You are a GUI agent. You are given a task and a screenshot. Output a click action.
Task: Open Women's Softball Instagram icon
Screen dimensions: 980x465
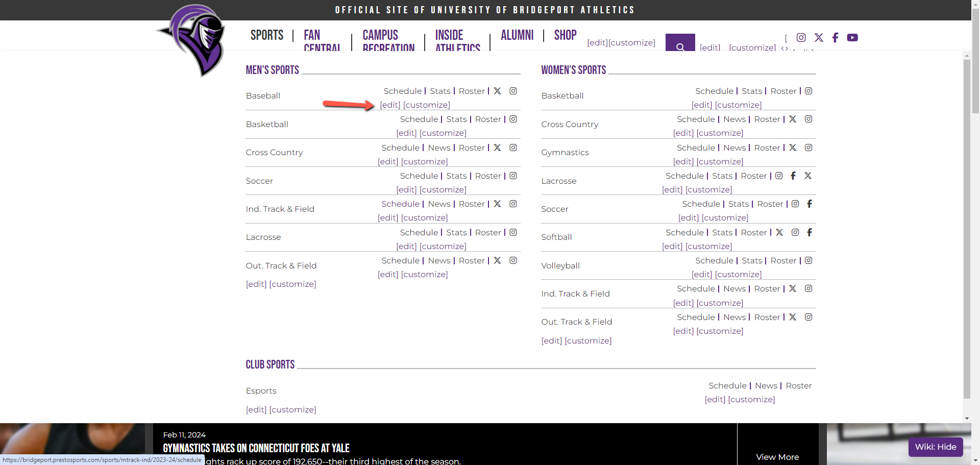tap(795, 232)
